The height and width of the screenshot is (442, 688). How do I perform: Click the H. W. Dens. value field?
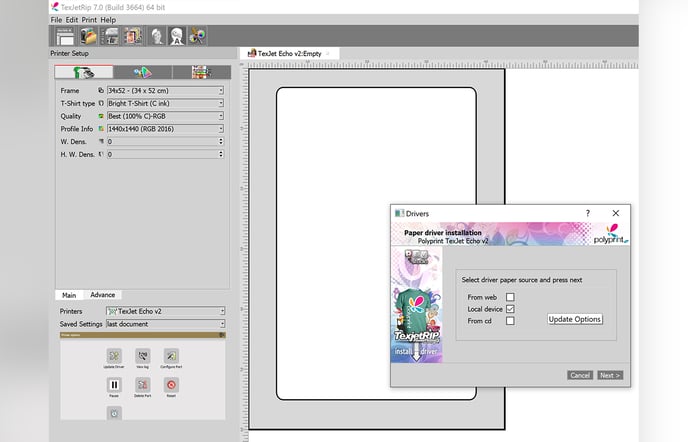[x=162, y=154]
